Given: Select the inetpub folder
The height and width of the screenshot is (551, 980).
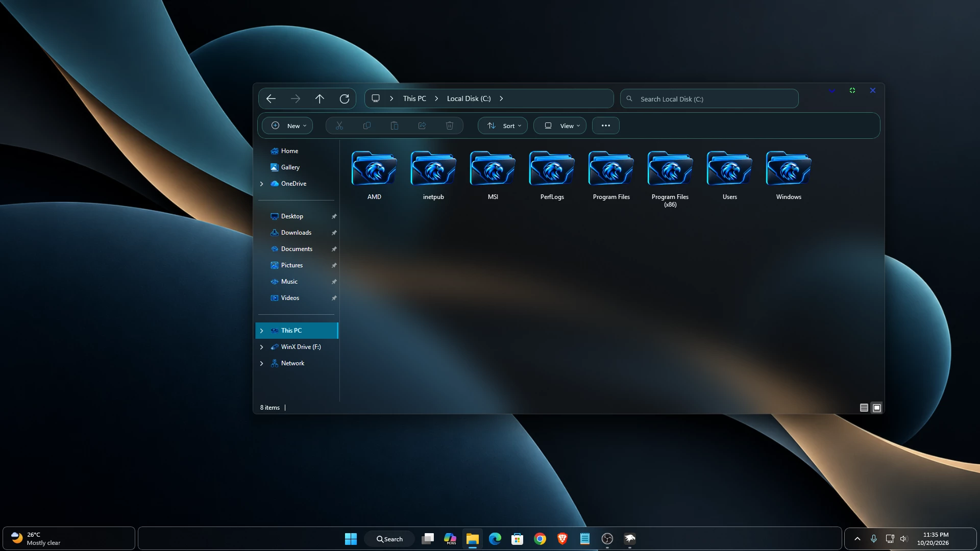Looking at the screenshot, I should click(433, 175).
